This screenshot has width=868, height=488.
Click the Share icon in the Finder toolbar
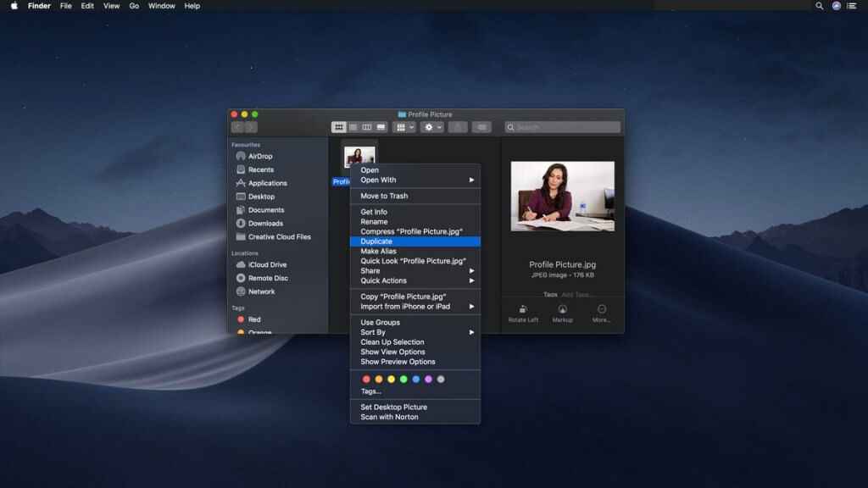point(458,127)
